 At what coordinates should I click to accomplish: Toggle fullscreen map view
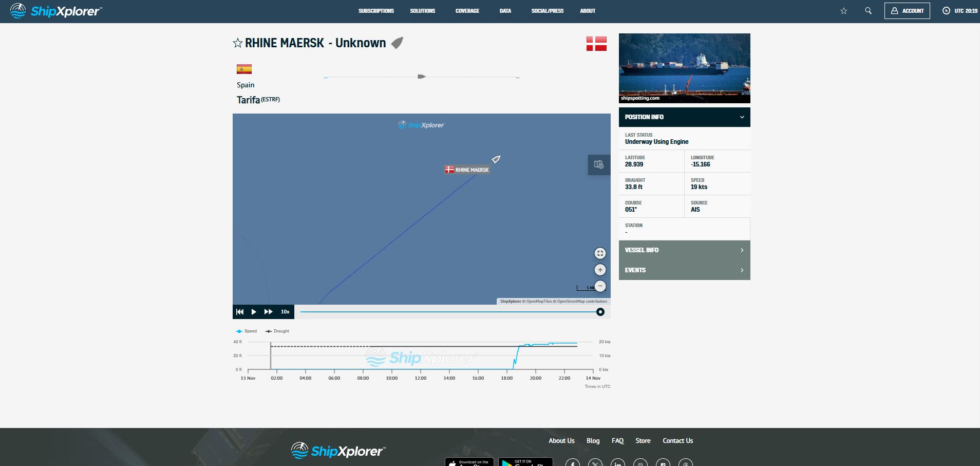pos(600,253)
